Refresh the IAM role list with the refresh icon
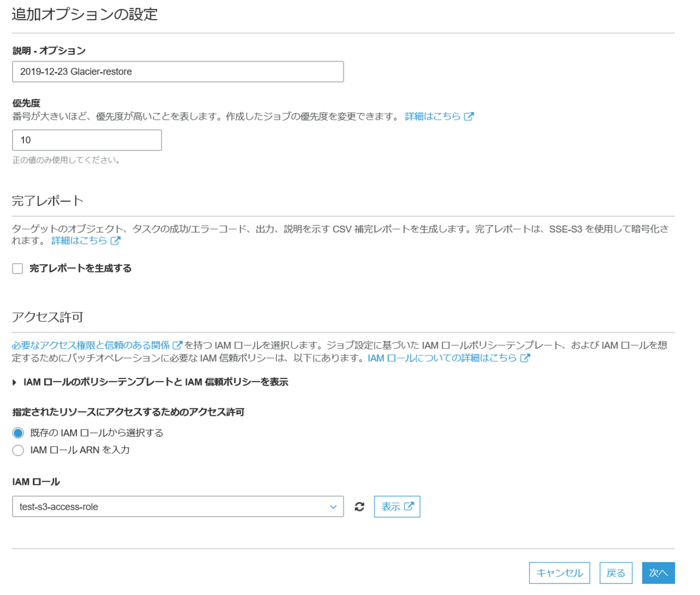This screenshot has width=700, height=595. coord(360,506)
